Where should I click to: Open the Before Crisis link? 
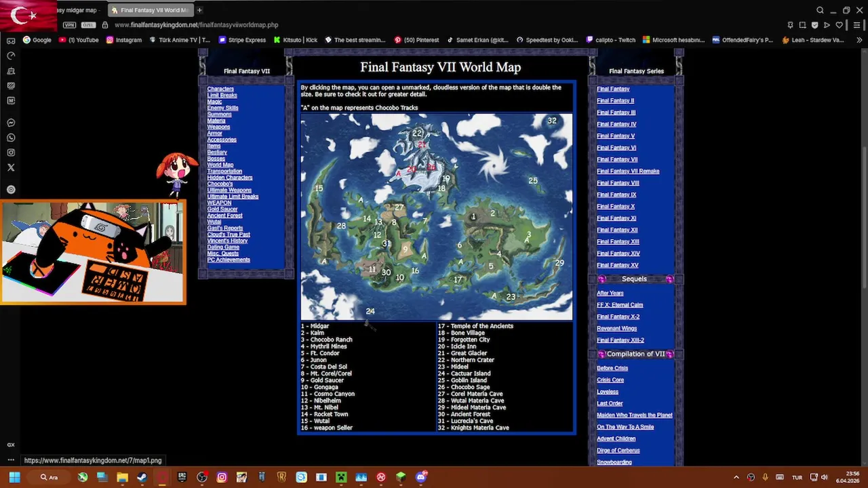(x=612, y=368)
